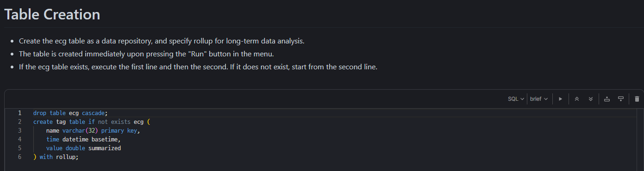Place cursor on the create tag table line

tap(92, 122)
